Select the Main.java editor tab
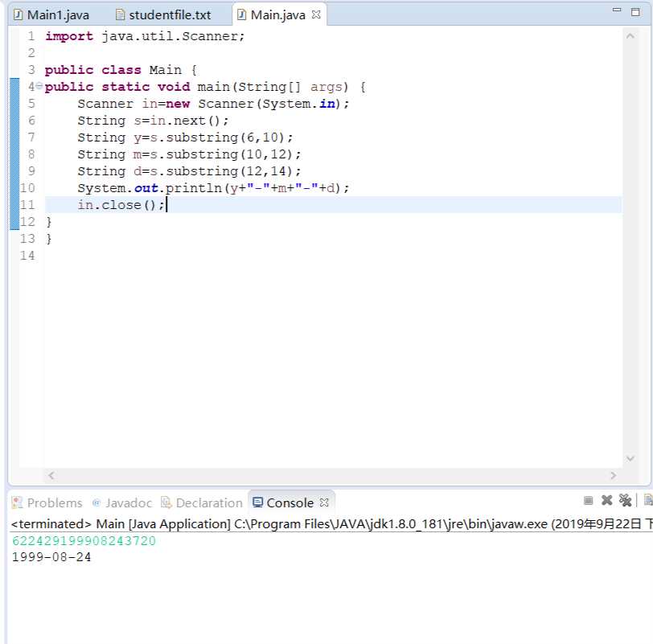The width and height of the screenshot is (653, 644). coord(277,15)
